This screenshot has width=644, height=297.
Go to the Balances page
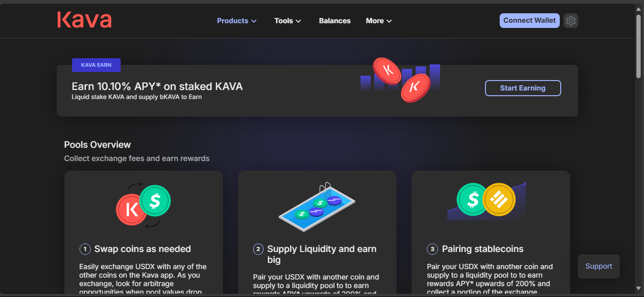coord(335,21)
